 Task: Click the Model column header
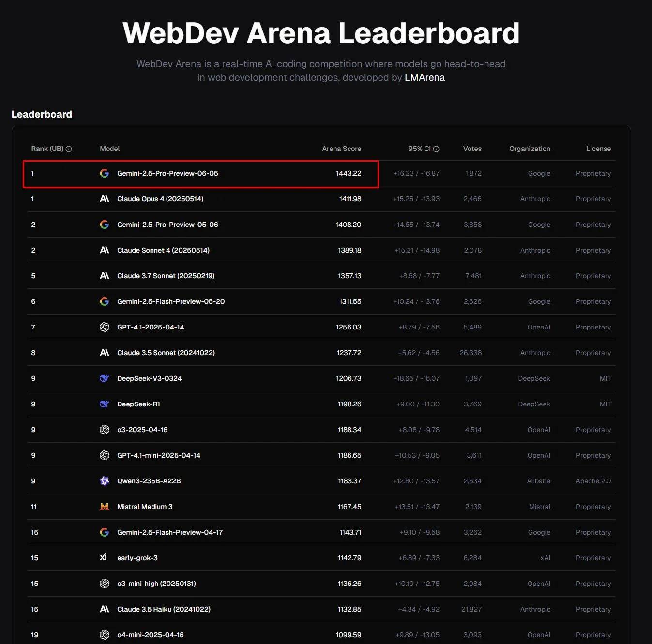[x=110, y=149]
